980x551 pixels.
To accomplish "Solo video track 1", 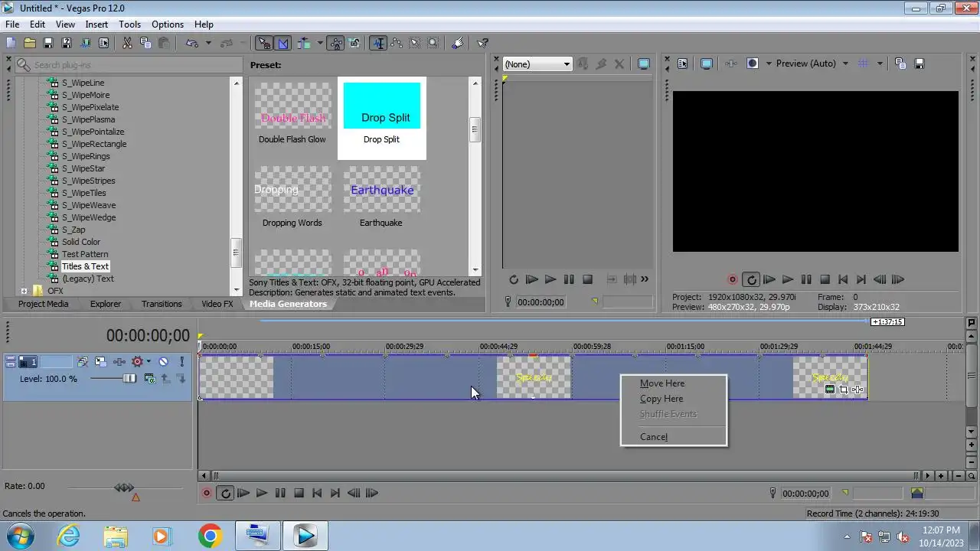I will pyautogui.click(x=181, y=362).
